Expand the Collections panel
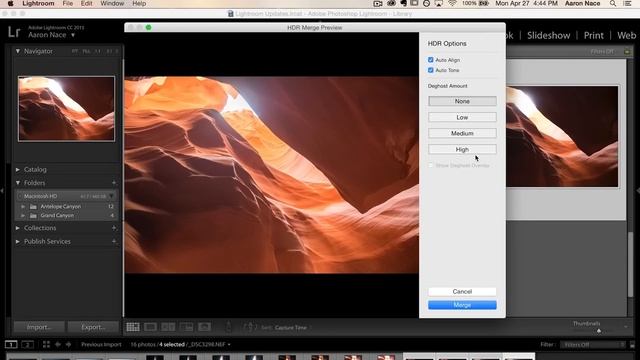This screenshot has height=360, width=640. click(x=18, y=228)
